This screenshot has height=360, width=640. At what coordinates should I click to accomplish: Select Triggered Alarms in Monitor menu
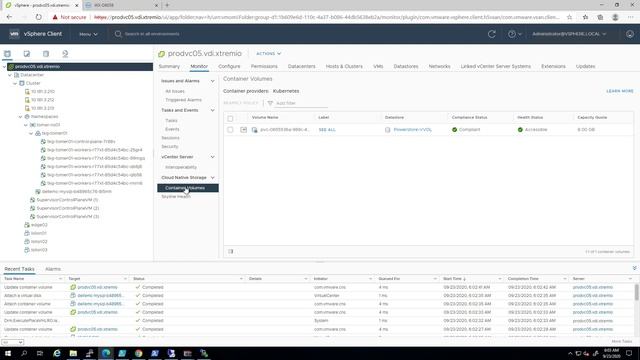tap(183, 100)
